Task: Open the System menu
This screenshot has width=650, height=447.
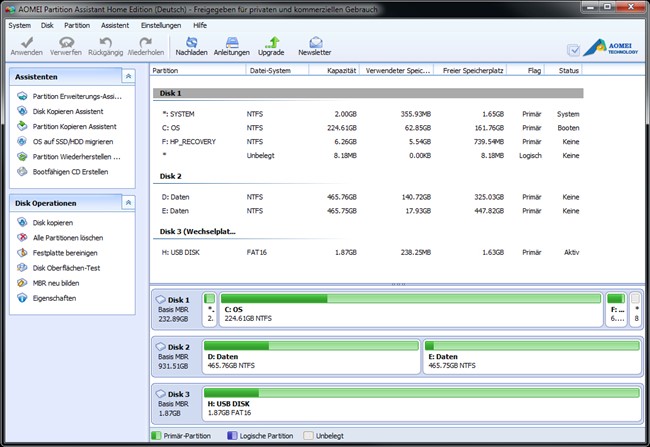Action: [x=19, y=25]
